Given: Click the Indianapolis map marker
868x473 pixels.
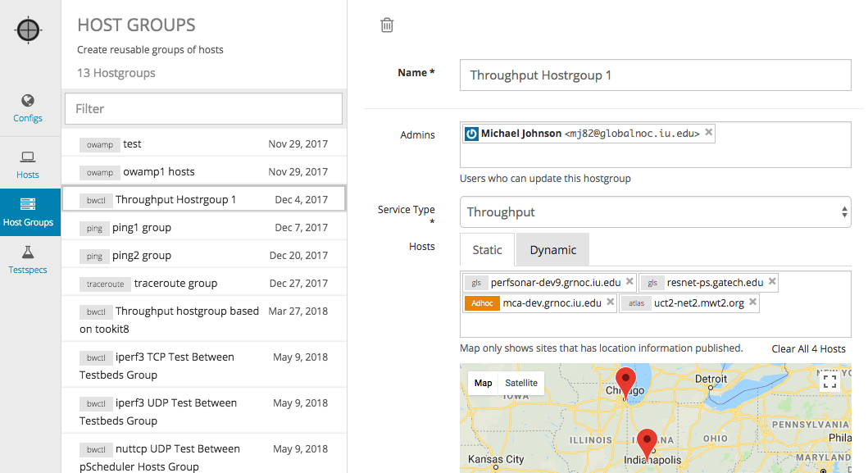Looking at the screenshot, I should point(647,443).
